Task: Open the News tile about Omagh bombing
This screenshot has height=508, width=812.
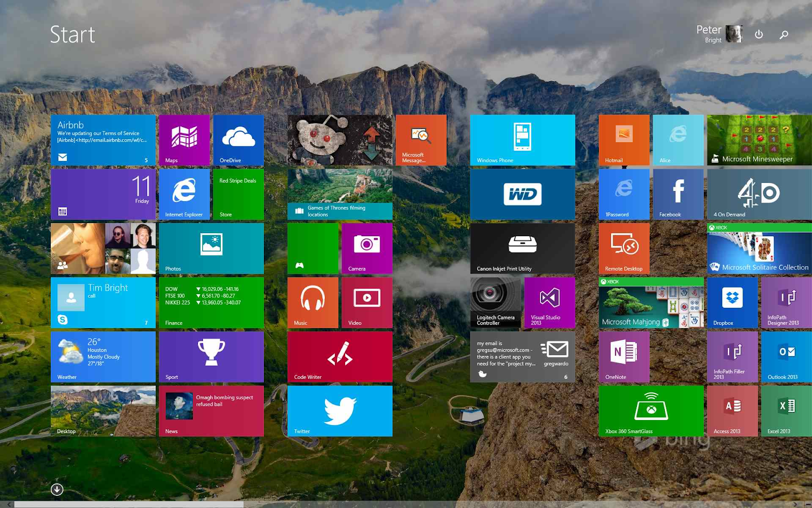Action: pyautogui.click(x=211, y=411)
